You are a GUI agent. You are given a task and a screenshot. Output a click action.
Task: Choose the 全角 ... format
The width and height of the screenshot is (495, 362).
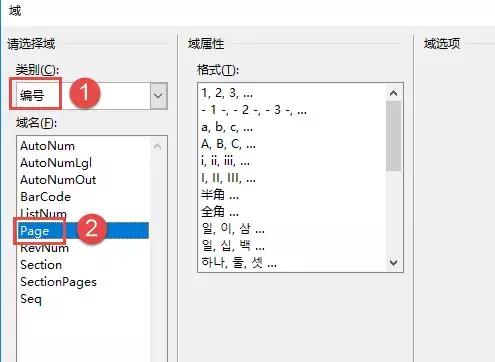(220, 212)
